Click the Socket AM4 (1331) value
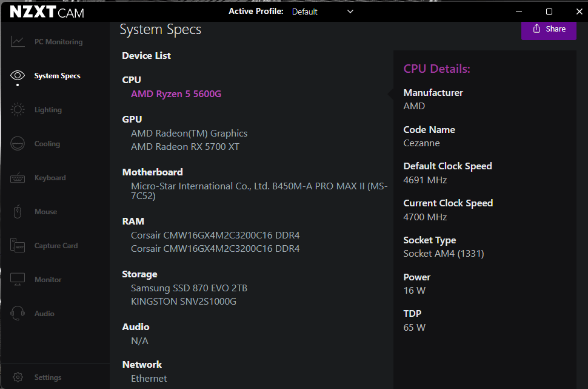 [444, 254]
